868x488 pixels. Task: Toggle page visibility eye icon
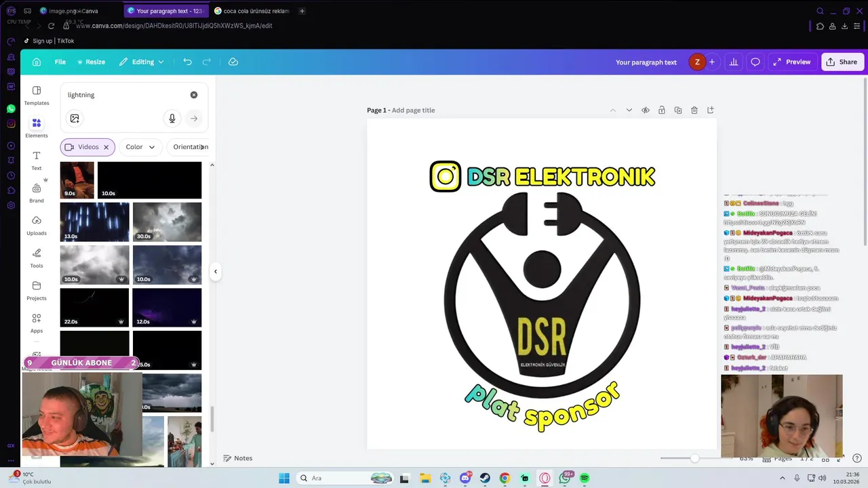click(x=646, y=110)
